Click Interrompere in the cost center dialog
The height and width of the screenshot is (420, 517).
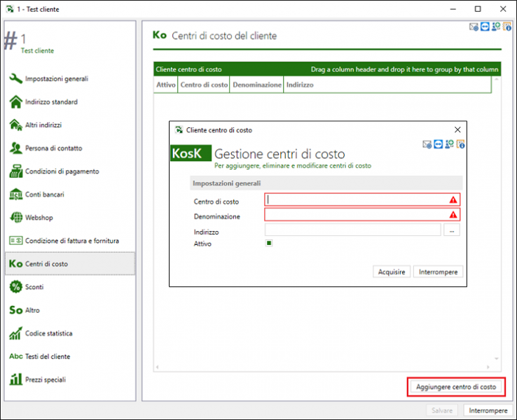[x=439, y=272]
